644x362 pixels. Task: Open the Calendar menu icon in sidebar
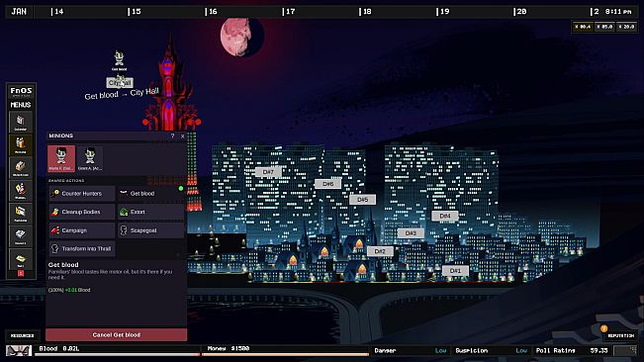pos(21,123)
